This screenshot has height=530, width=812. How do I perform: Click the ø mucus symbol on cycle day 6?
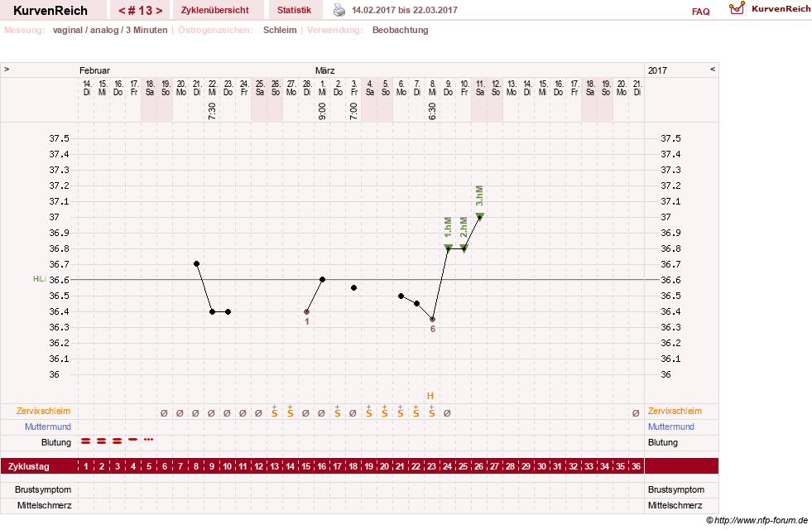[x=164, y=413]
